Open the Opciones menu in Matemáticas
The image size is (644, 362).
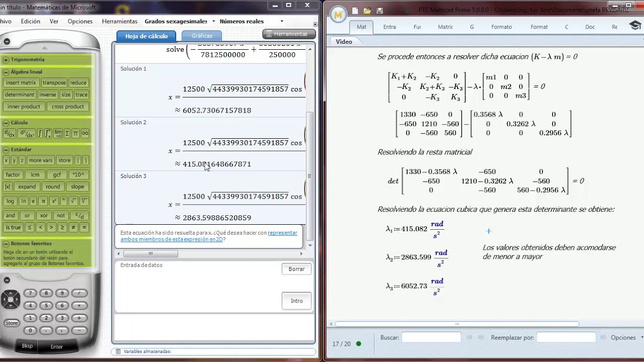point(80,21)
